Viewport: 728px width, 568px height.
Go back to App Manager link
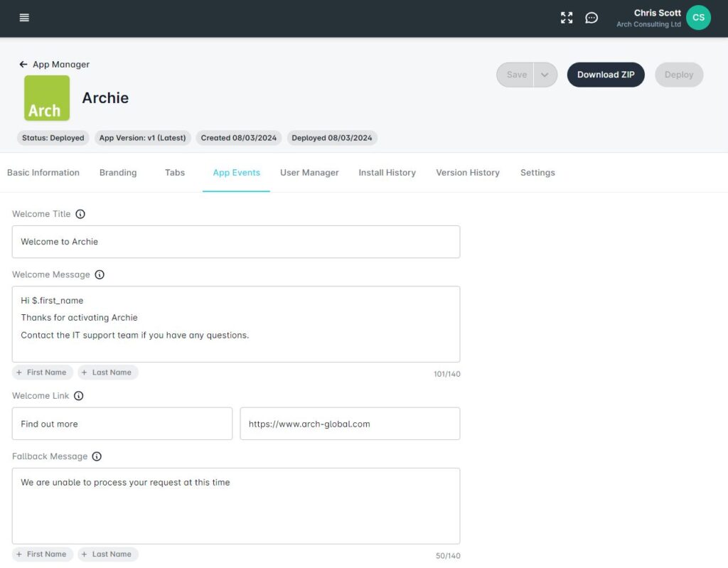click(61, 65)
